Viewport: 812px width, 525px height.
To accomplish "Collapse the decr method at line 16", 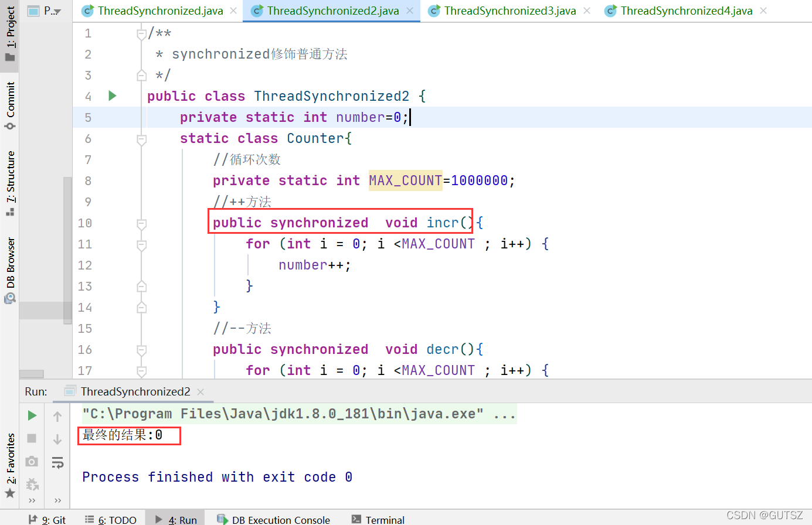I will (141, 350).
